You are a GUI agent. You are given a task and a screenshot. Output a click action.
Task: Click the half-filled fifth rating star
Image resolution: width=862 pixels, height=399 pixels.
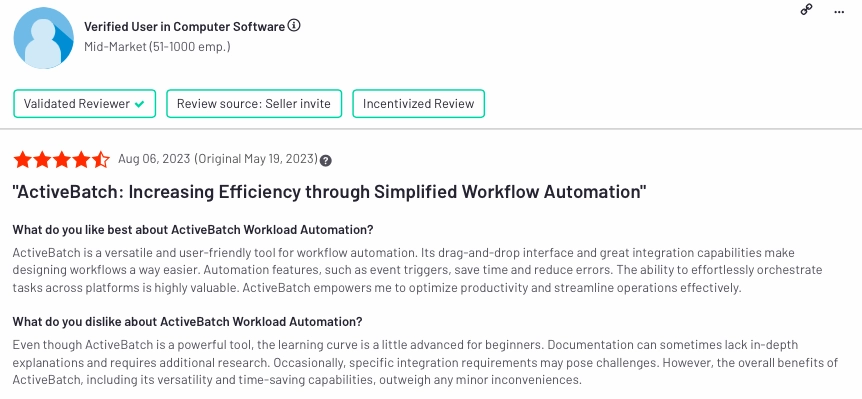tap(101, 159)
